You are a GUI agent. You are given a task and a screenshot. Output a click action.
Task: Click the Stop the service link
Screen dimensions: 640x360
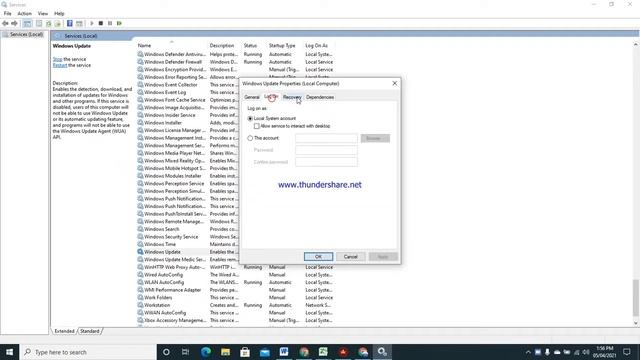(58, 59)
